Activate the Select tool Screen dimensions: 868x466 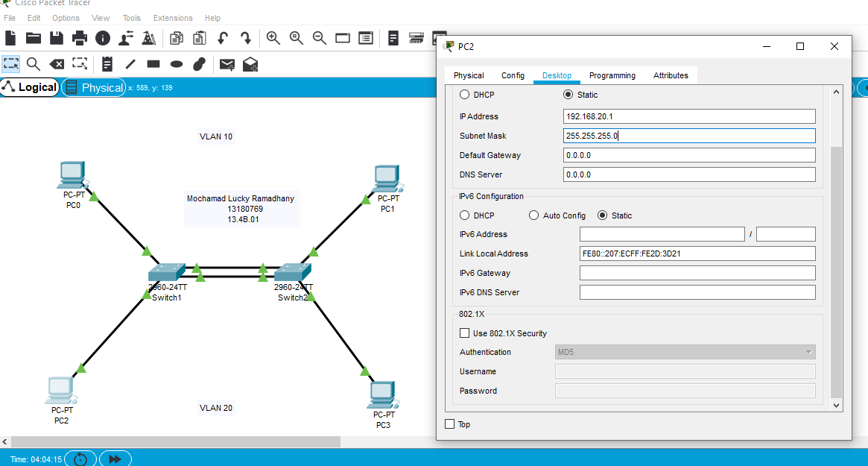tap(10, 64)
